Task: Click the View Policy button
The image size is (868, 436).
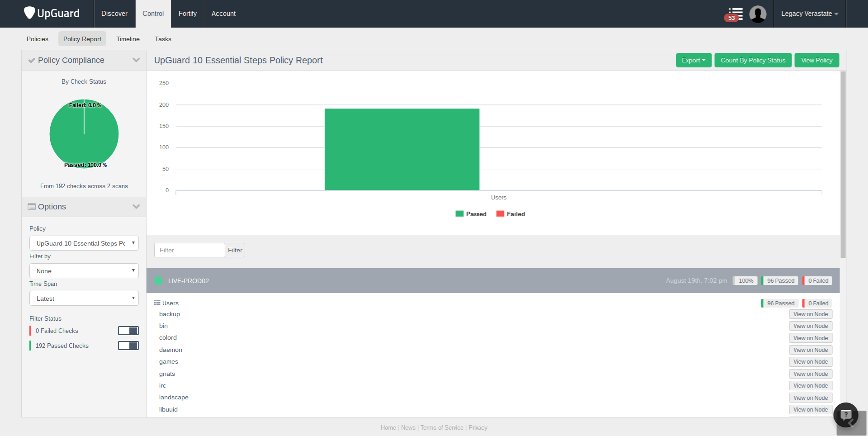Action: [x=817, y=60]
